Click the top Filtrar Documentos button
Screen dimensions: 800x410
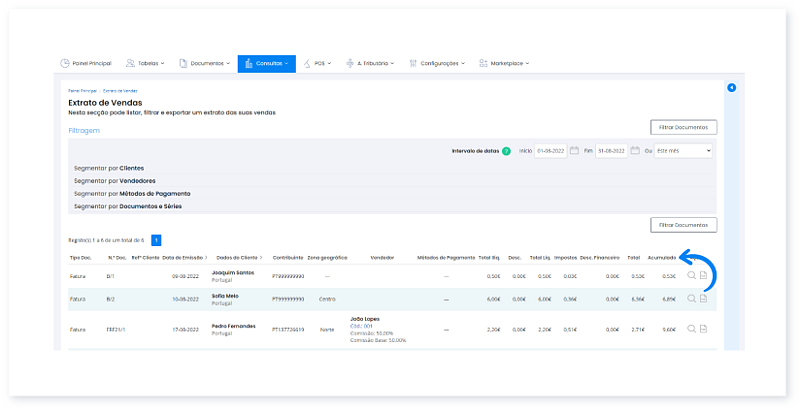(x=683, y=127)
